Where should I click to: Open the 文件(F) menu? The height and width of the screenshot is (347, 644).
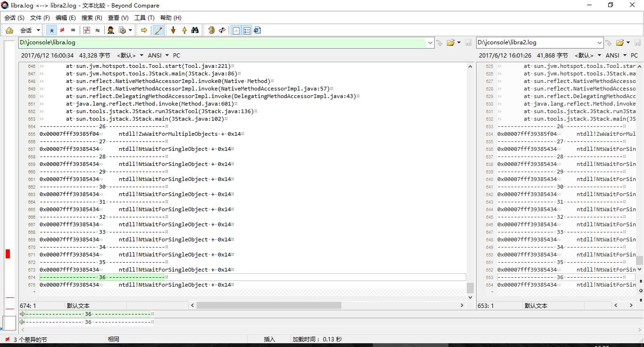(40, 17)
